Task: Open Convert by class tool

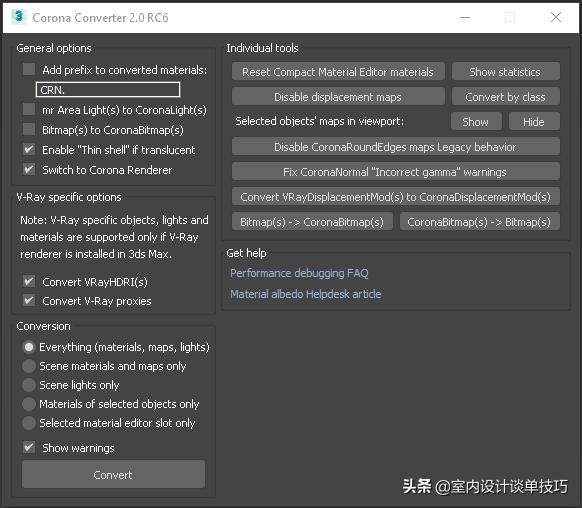Action: coord(506,96)
